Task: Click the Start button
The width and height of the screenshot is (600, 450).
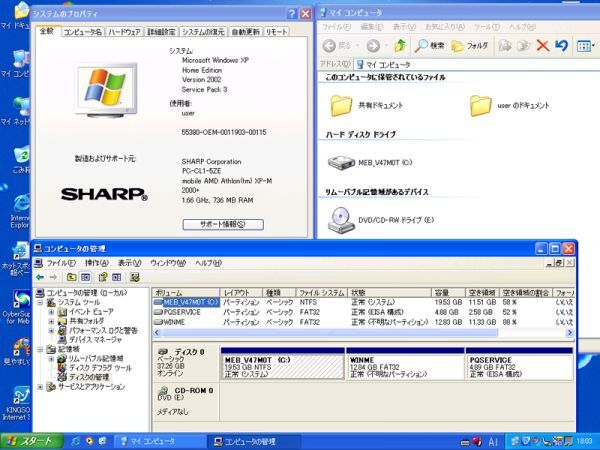Action: tap(32, 441)
